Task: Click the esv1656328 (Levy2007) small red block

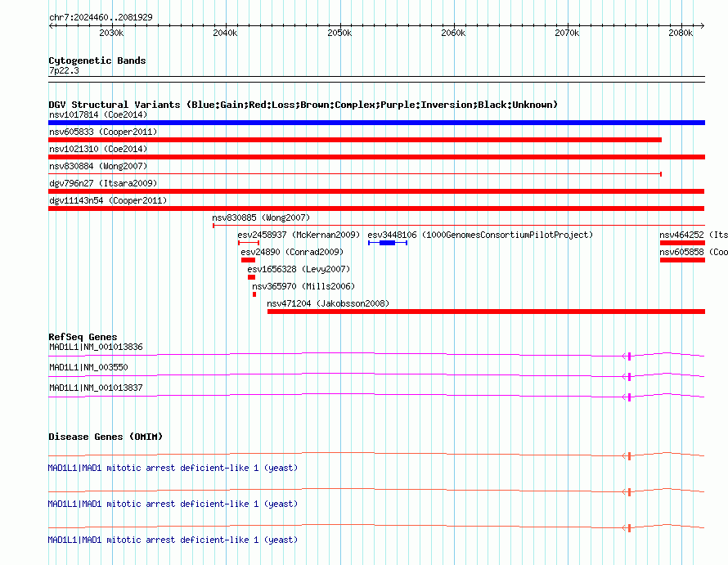Action: (x=251, y=277)
